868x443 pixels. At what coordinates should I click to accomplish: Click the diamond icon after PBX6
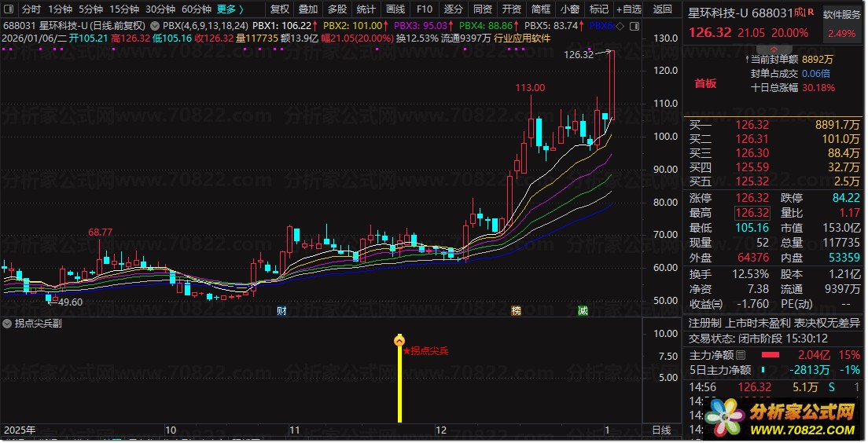click(x=620, y=26)
